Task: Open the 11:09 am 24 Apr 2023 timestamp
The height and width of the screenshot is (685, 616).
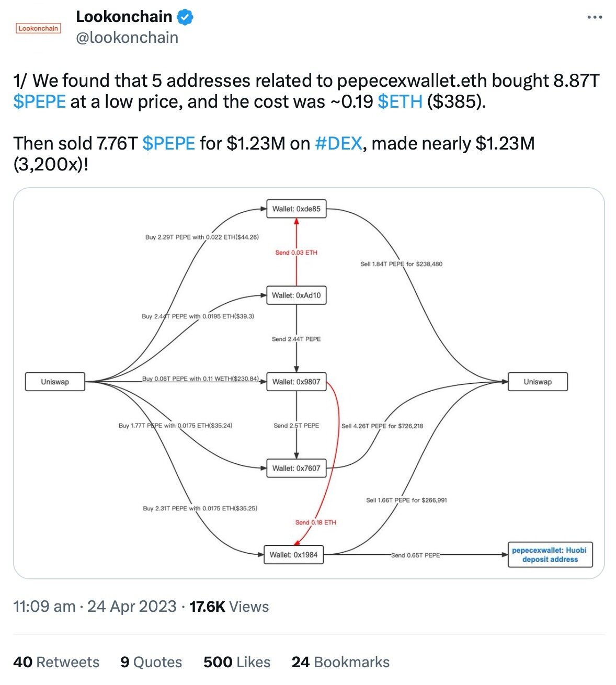Action: [95, 607]
